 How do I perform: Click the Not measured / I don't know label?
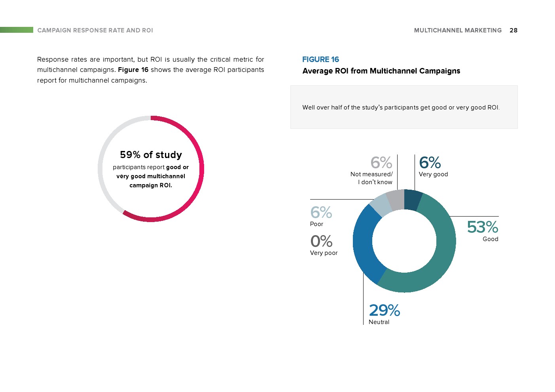pos(372,178)
